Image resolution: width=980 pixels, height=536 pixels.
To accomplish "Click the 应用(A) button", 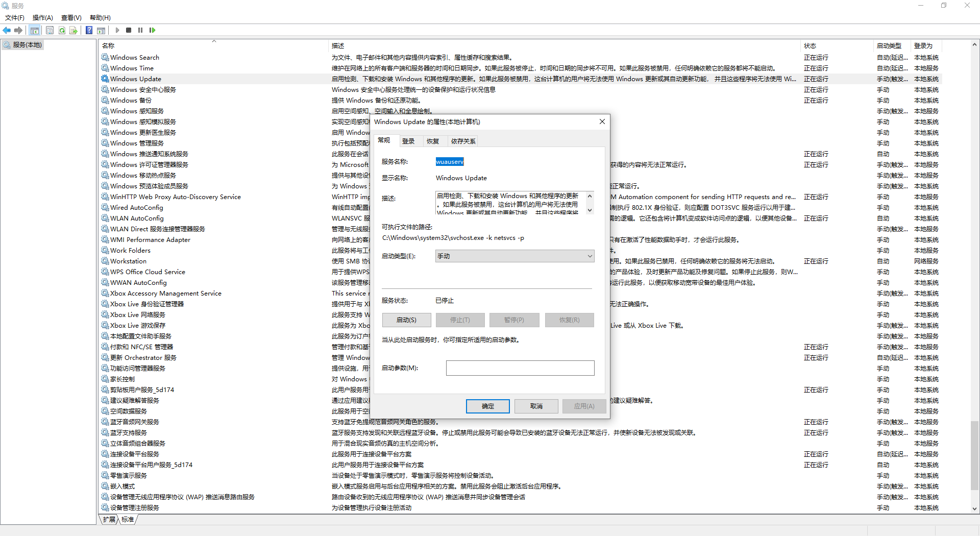I will pyautogui.click(x=584, y=406).
